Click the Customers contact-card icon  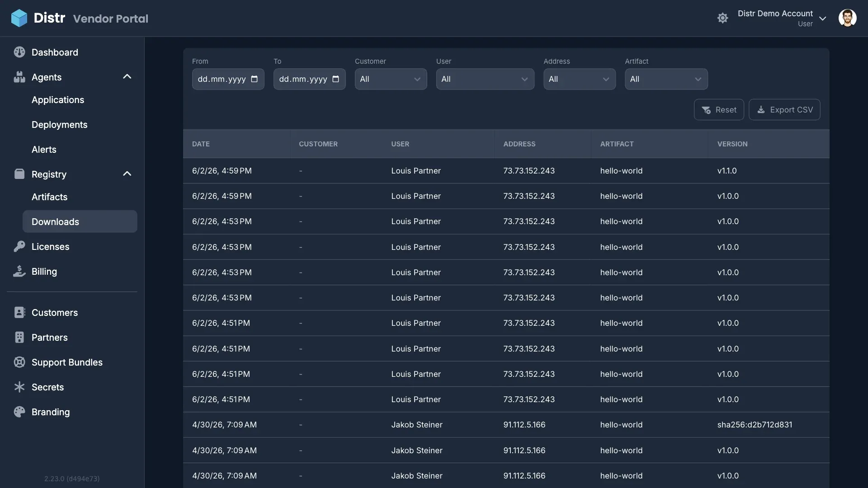coord(19,312)
